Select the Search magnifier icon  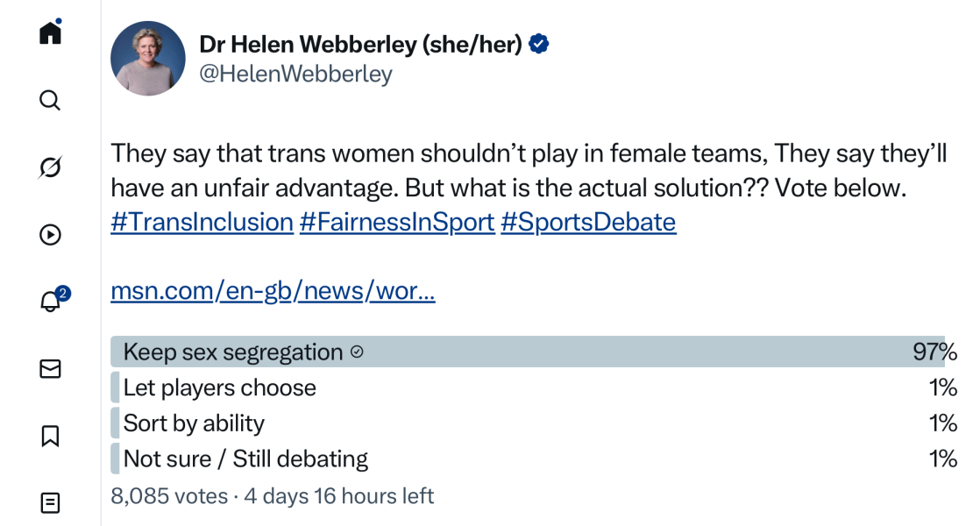point(50,100)
